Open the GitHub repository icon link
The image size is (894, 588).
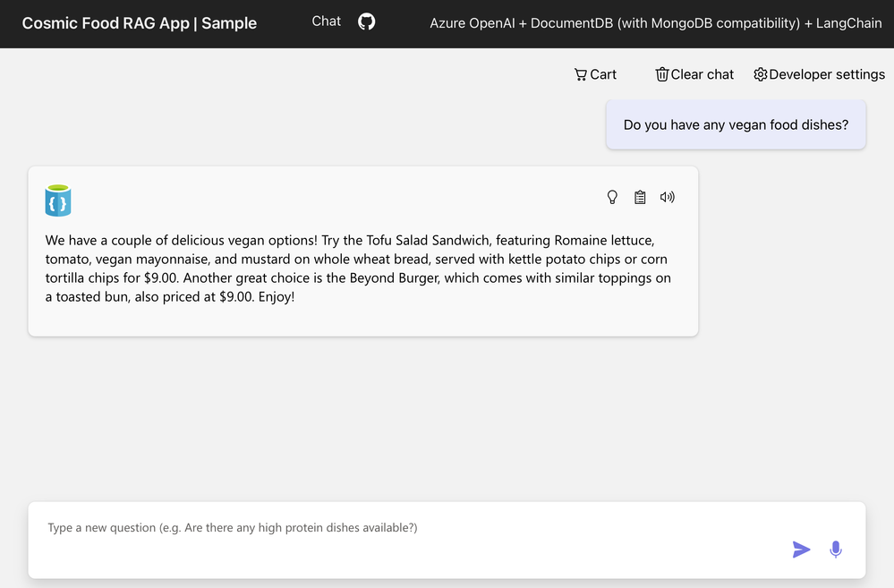tap(366, 21)
